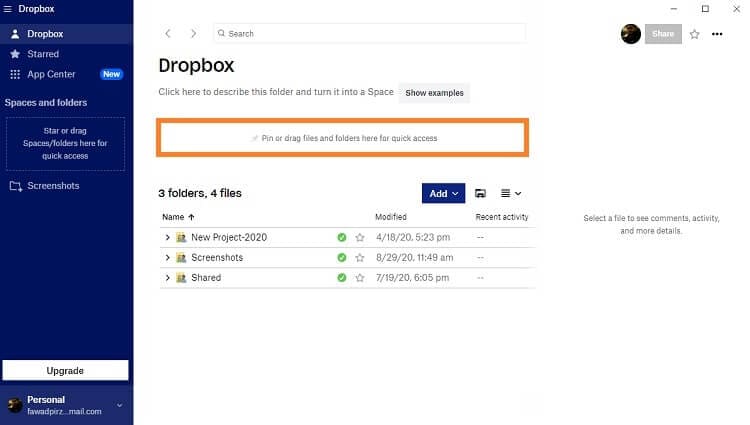Star the New Project-2020 folder
Screen dimensions: 750x425
click(360, 237)
